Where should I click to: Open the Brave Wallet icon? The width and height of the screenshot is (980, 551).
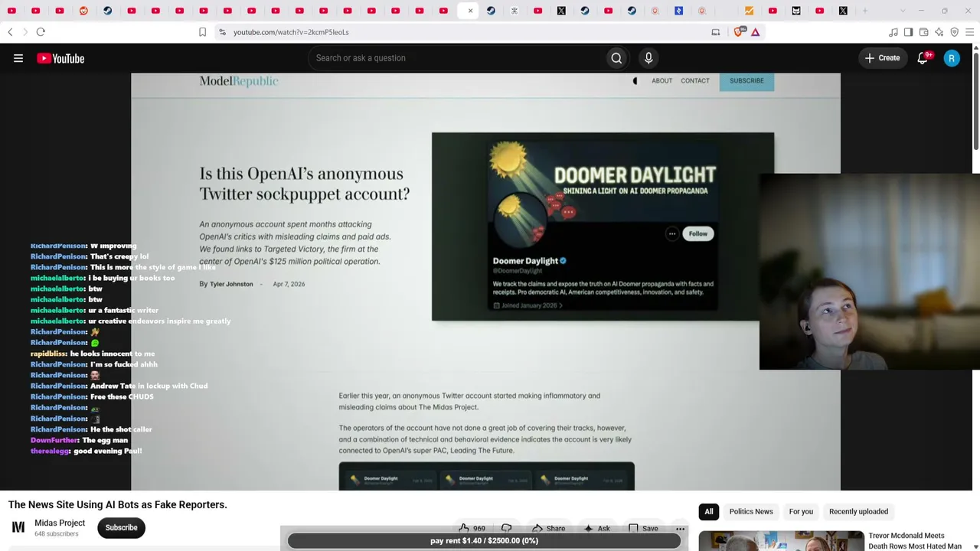pos(924,32)
